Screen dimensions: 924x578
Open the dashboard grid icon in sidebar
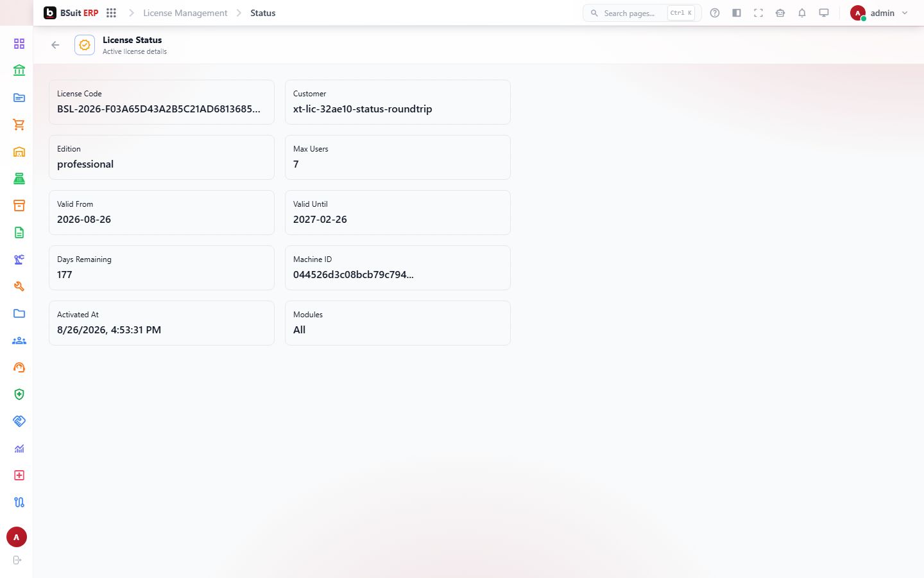click(19, 44)
